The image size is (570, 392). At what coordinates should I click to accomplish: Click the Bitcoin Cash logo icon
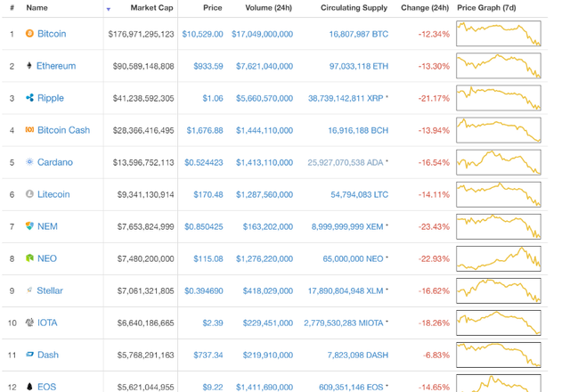[x=29, y=129]
